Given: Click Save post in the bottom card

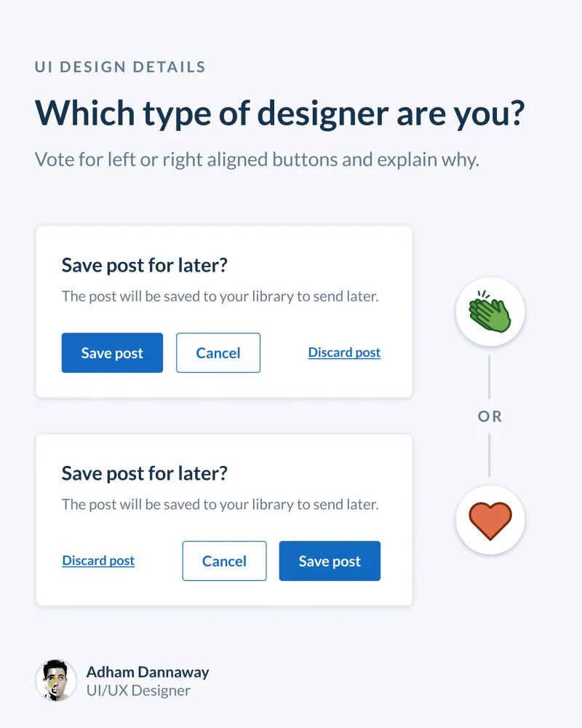Looking at the screenshot, I should click(330, 561).
